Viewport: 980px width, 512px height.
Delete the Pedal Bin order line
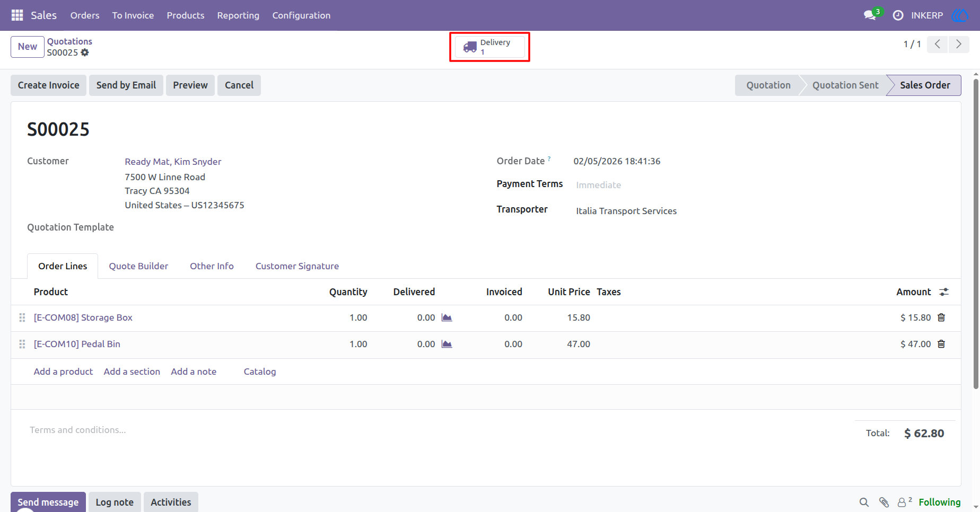(941, 344)
